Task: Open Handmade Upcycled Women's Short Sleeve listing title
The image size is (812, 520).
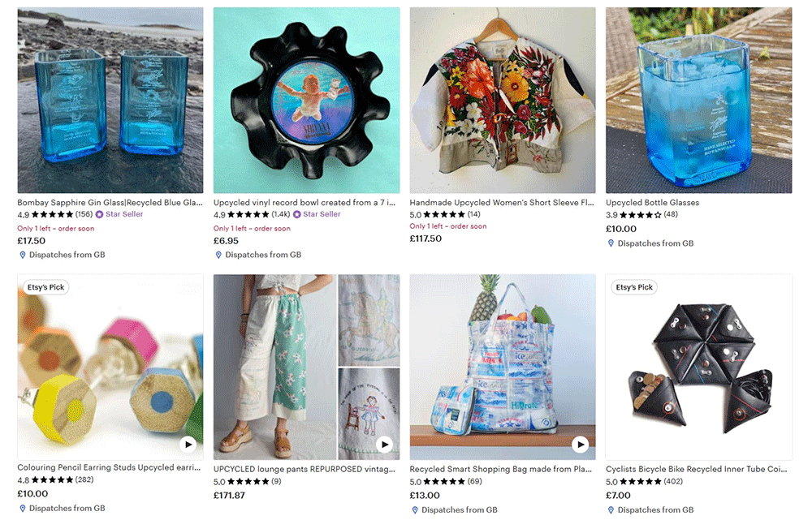Action: 502,202
